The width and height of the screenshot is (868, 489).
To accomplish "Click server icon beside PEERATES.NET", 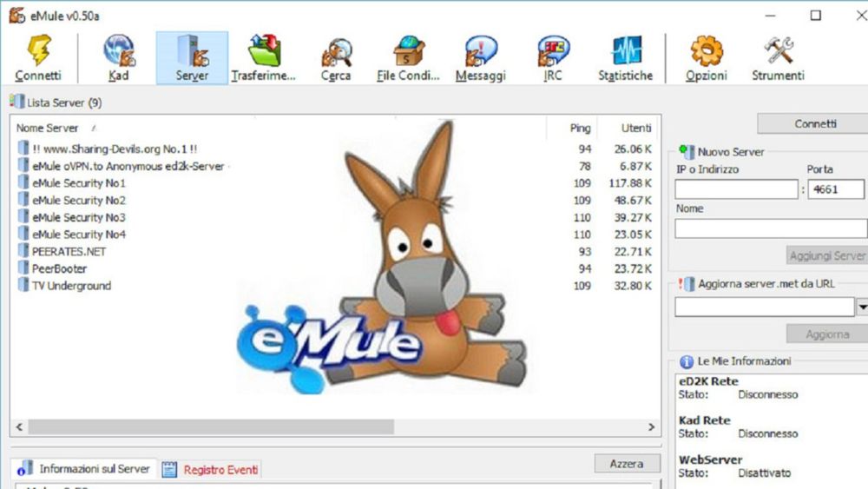I will [x=23, y=251].
